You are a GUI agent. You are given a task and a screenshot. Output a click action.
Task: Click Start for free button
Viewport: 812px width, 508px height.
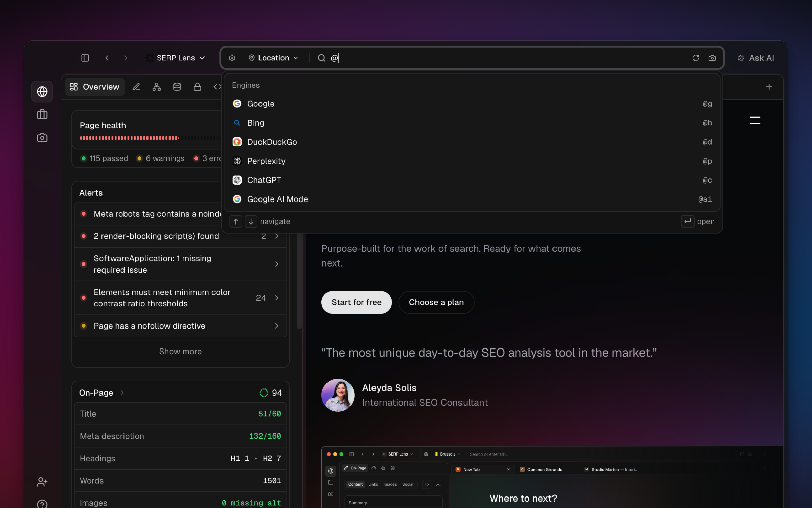356,302
